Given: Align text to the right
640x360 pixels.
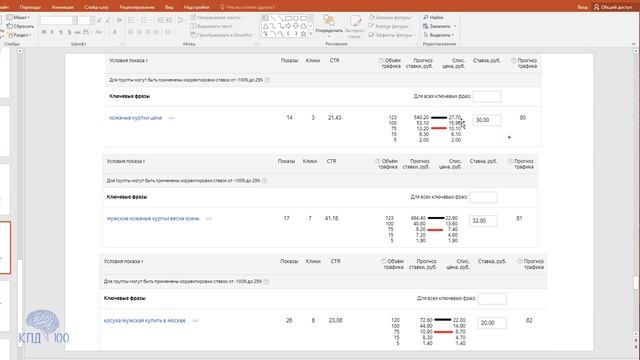Looking at the screenshot, I should tap(148, 32).
